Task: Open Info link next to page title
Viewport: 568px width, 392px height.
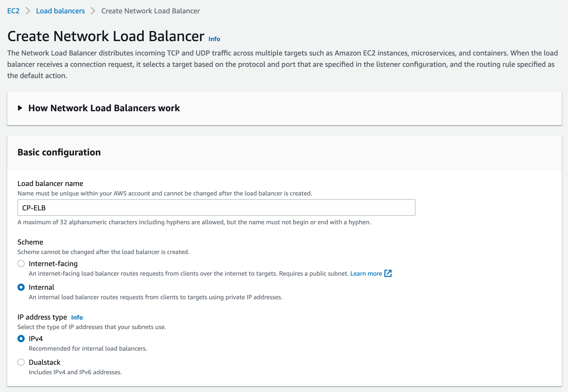Action: click(x=214, y=39)
